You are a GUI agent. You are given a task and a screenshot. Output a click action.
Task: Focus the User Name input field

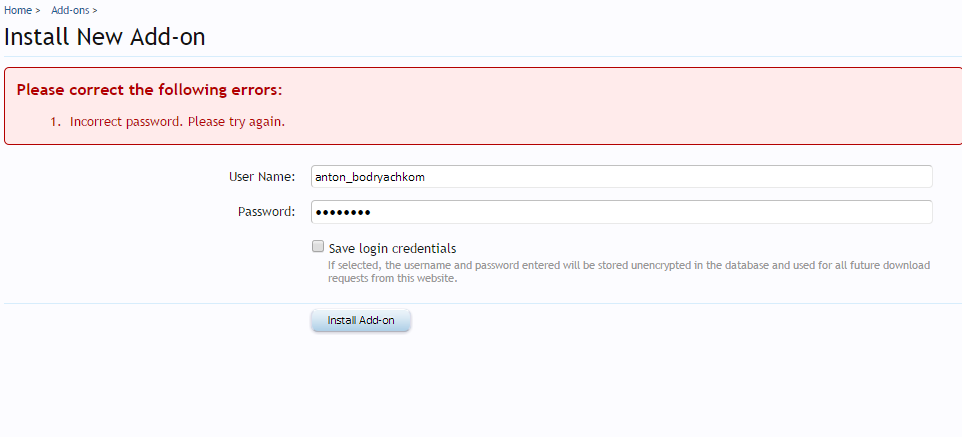pos(621,177)
